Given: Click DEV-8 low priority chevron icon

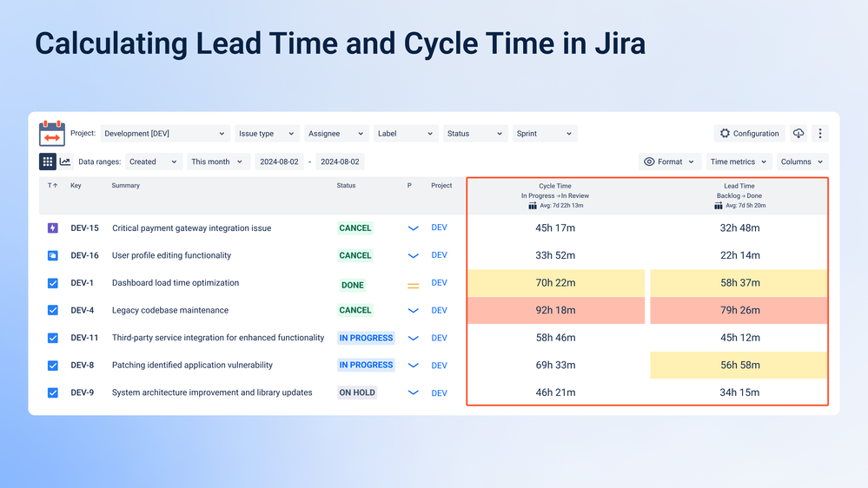Looking at the screenshot, I should click(x=413, y=366).
